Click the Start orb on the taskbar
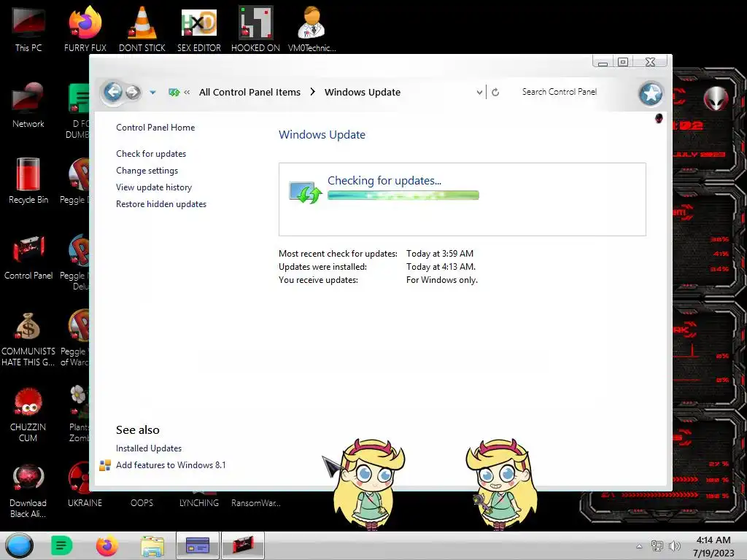Viewport: 747px width, 560px height. 20,545
